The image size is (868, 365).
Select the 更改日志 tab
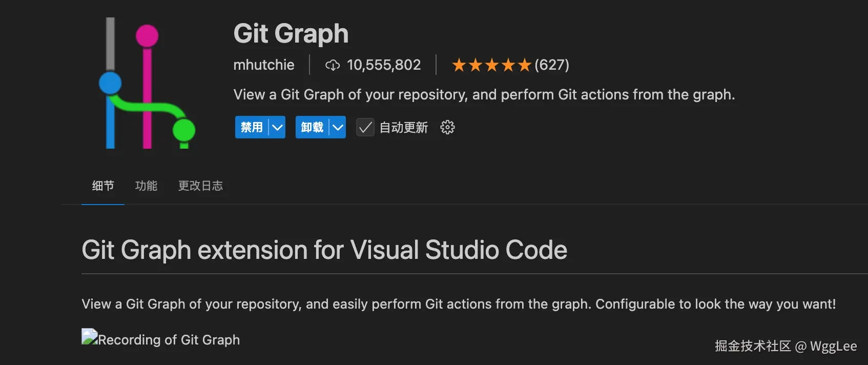point(200,186)
